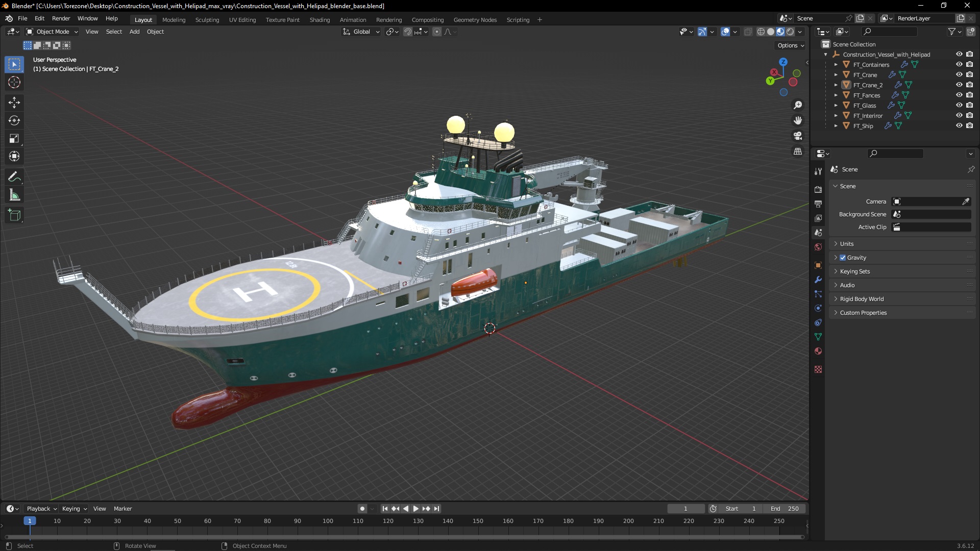Open Playback popover in timeline
980x551 pixels.
[x=41, y=509]
